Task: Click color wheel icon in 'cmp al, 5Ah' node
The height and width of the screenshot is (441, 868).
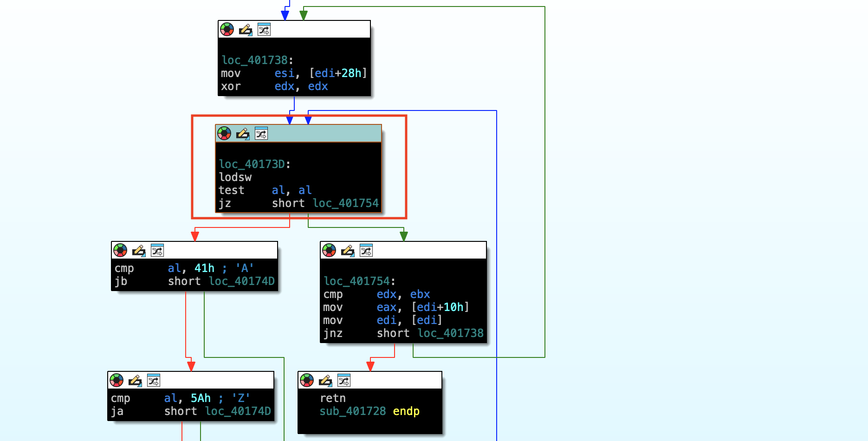Action: coord(117,380)
